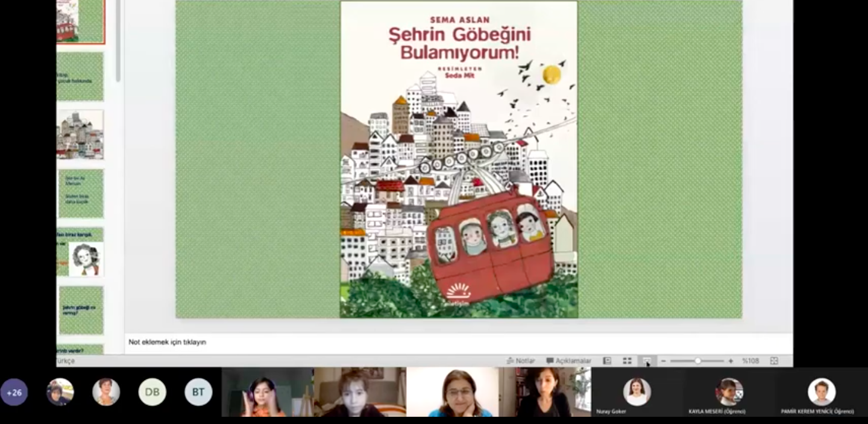Click the Türkçe language status indicator
This screenshot has height=424, width=868.
click(65, 361)
